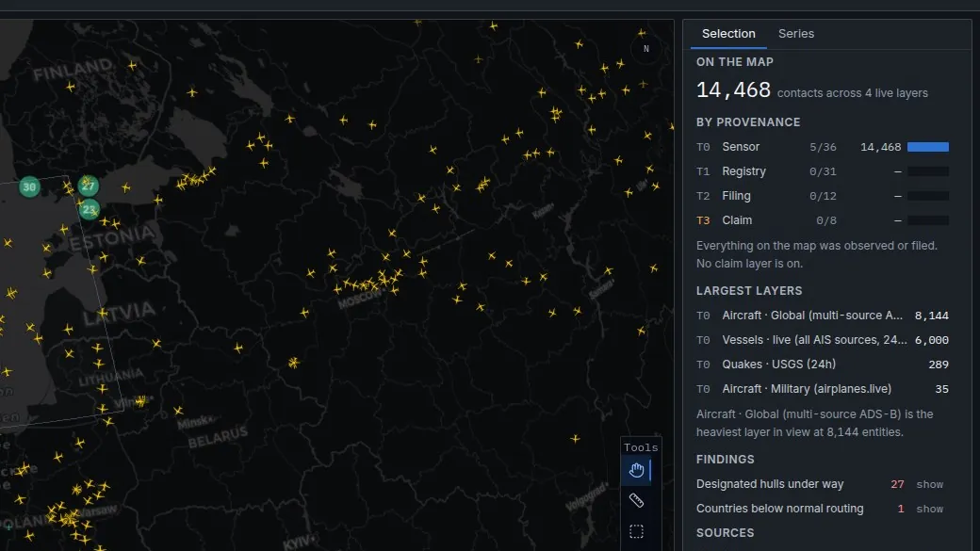Click the Kyiv label on map
Image resolution: width=980 pixels, height=551 pixels.
[x=296, y=541]
